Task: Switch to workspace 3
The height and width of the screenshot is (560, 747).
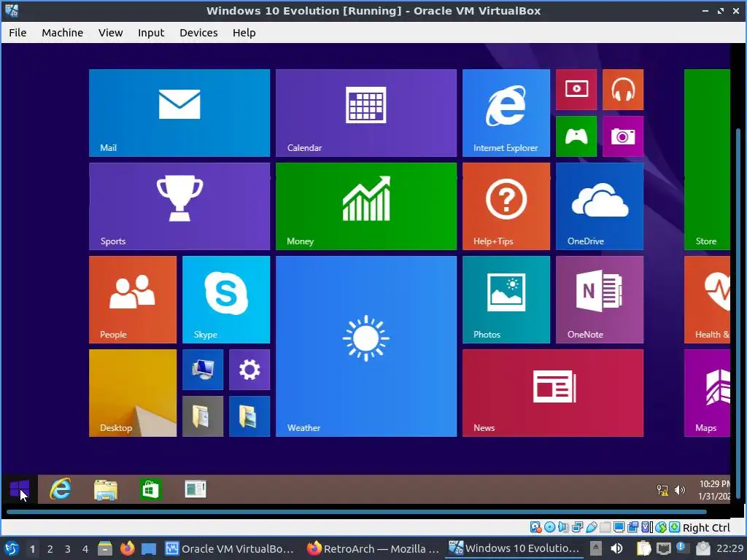Action: [68, 549]
